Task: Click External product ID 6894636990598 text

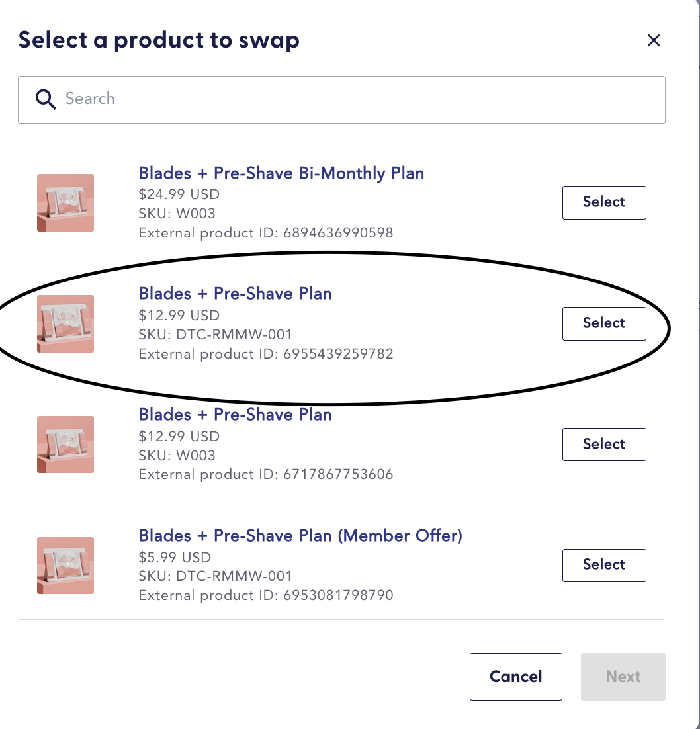Action: (x=265, y=233)
